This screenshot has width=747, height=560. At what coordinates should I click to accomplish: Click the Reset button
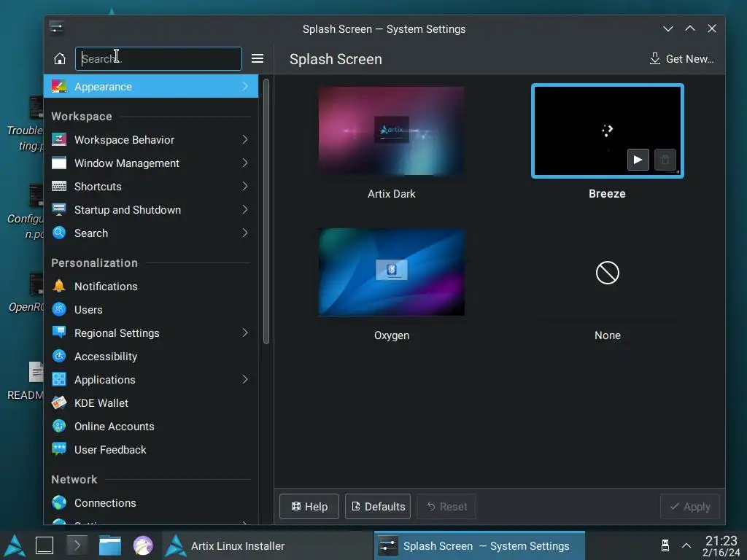(x=446, y=506)
